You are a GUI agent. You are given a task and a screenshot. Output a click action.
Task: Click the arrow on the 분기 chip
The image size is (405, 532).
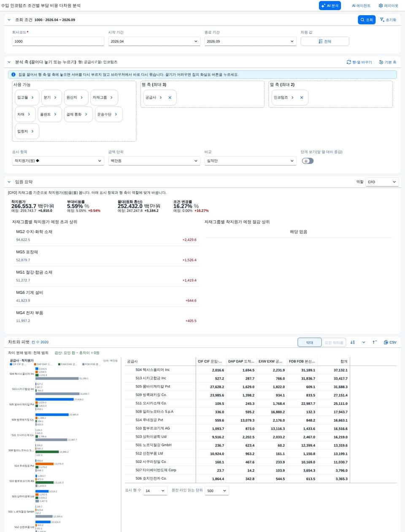(x=55, y=98)
